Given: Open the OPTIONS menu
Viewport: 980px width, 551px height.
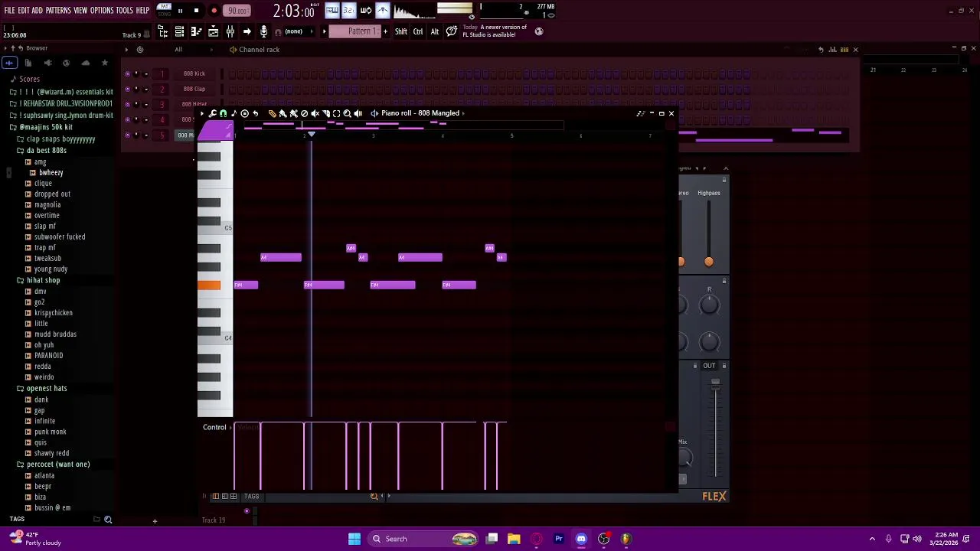Looking at the screenshot, I should pos(102,11).
